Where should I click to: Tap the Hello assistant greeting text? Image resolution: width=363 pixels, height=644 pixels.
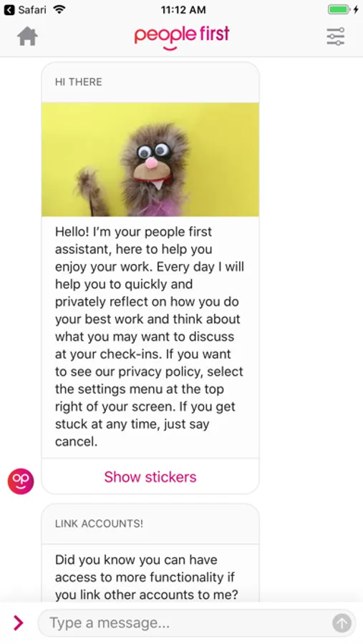click(150, 336)
